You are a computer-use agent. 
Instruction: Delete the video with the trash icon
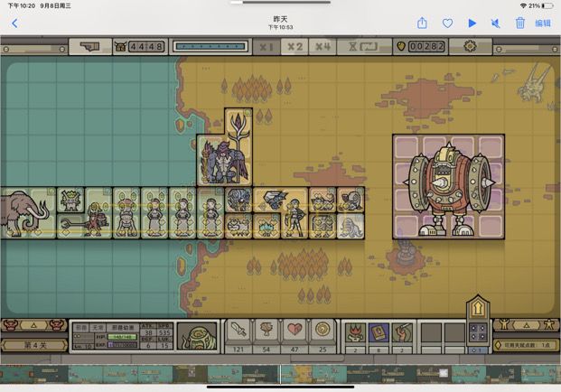520,23
